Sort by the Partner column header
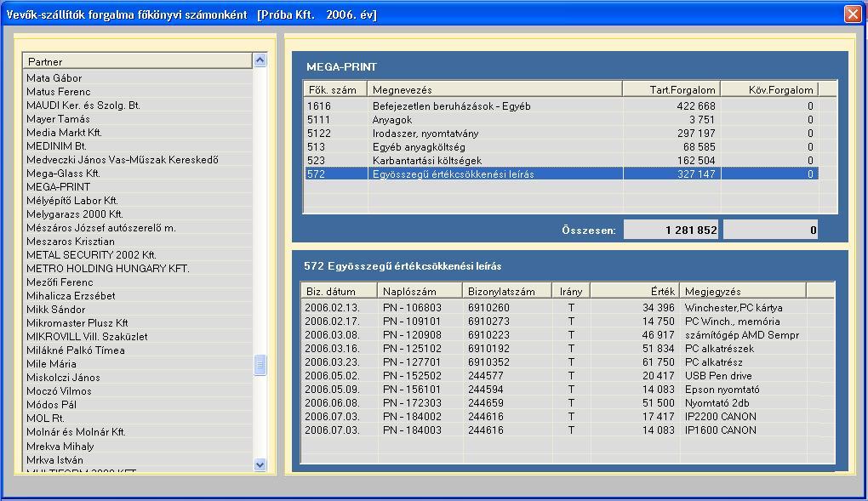The image size is (868, 501). point(137,61)
